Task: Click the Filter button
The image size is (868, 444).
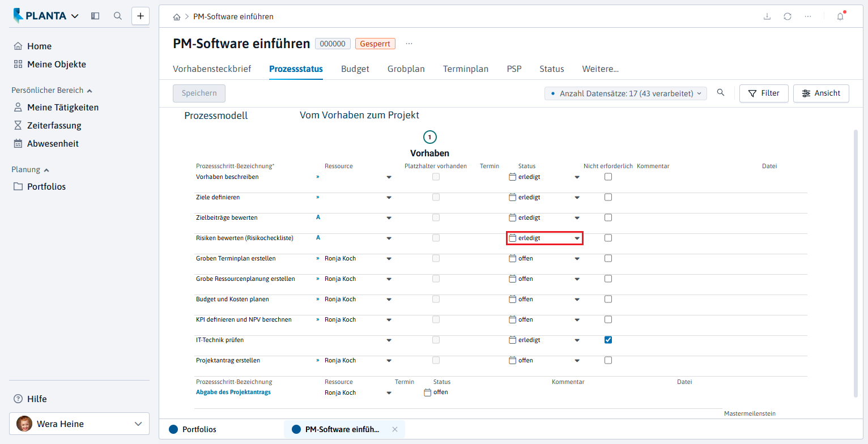Action: coord(764,93)
